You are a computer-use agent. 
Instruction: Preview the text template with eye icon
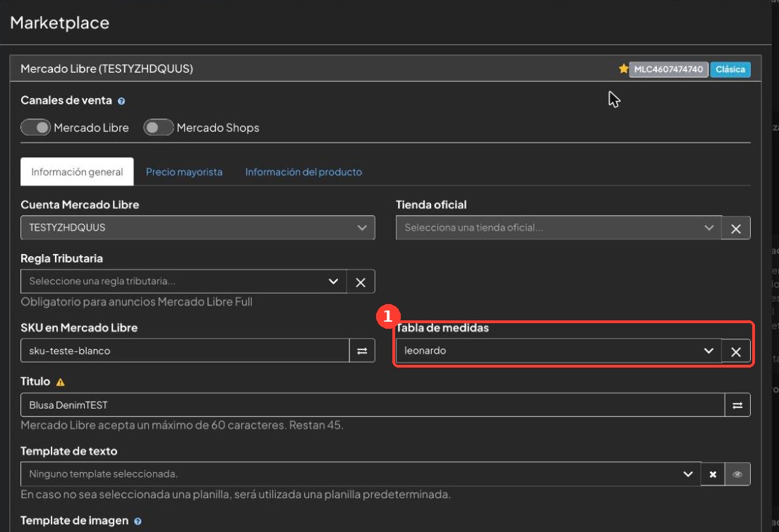click(x=737, y=474)
